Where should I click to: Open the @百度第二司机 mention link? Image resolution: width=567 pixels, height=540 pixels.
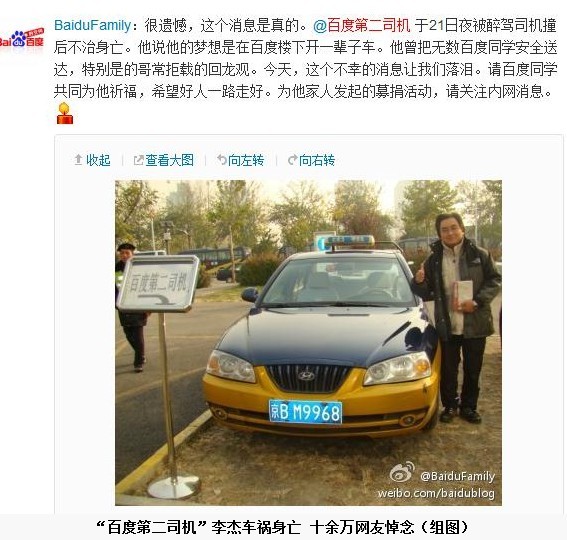point(362,26)
